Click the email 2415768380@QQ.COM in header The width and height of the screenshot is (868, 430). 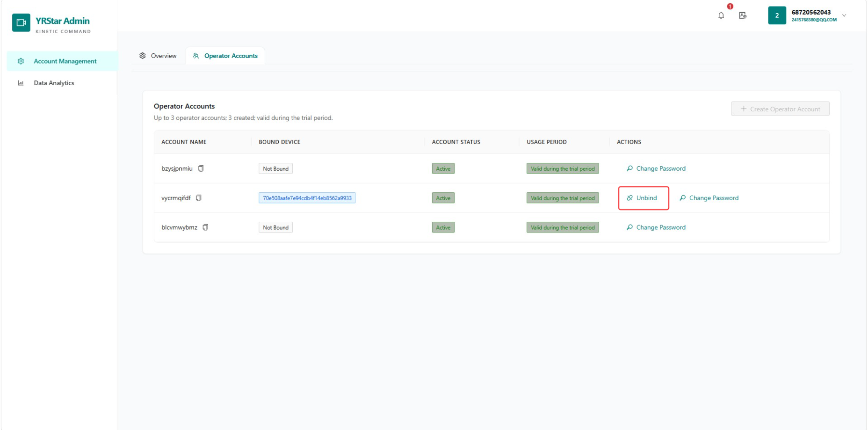click(814, 20)
